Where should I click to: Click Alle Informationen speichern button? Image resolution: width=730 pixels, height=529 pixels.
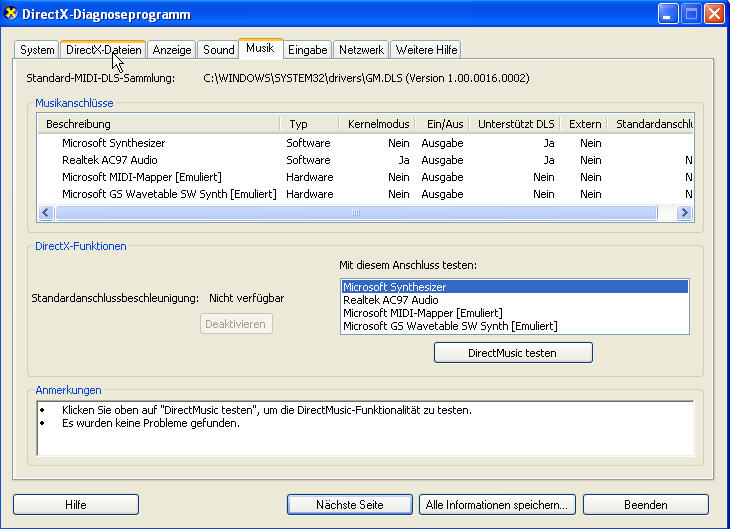(x=497, y=504)
